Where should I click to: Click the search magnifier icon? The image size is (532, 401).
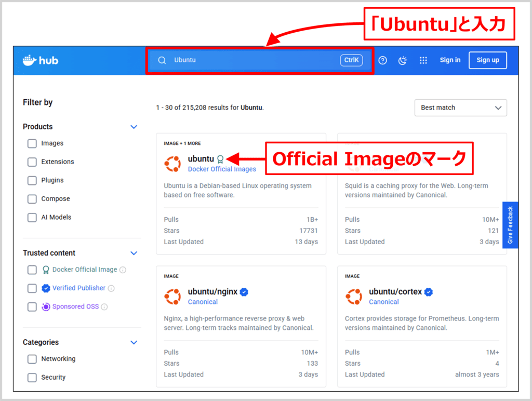pos(162,60)
